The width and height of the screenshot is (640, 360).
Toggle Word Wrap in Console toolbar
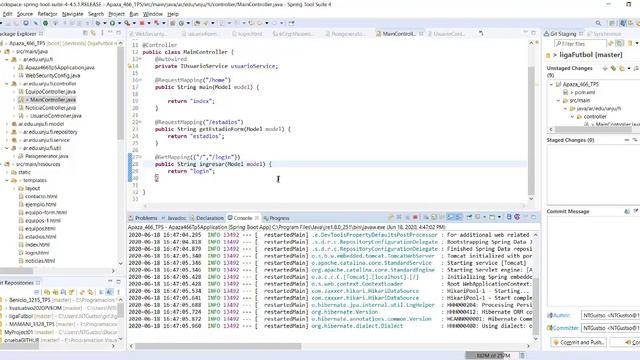pos(441,217)
